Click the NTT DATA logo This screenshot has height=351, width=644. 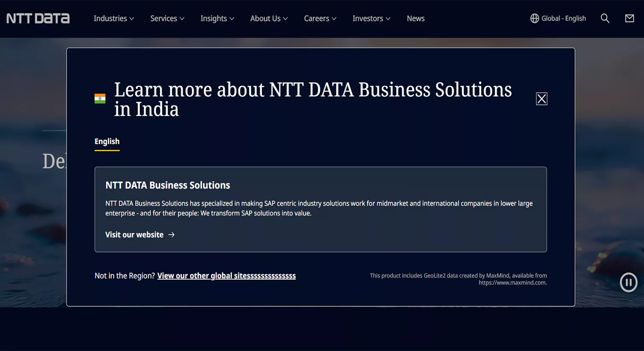tap(38, 18)
